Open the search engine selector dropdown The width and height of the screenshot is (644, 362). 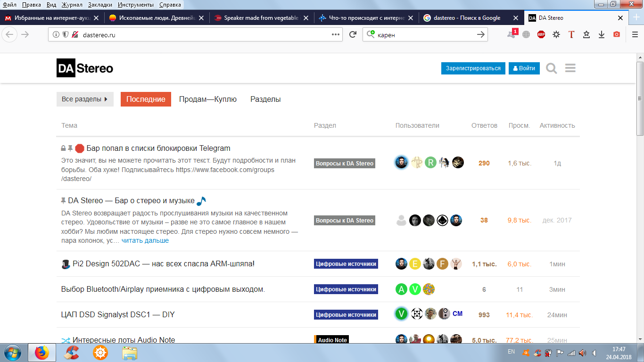point(371,34)
